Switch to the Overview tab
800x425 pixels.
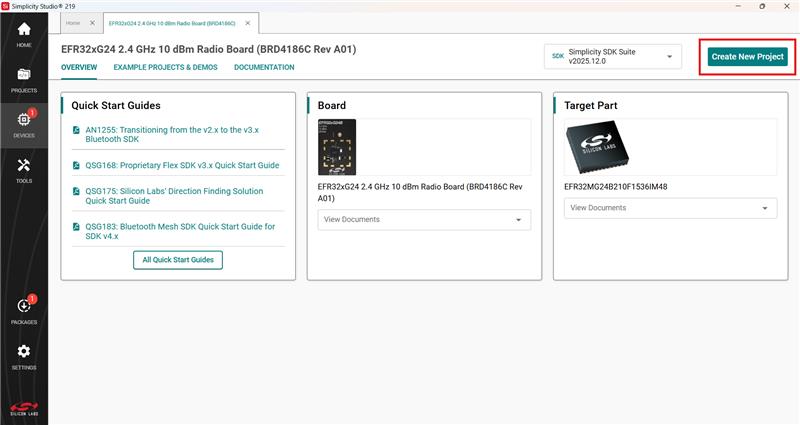tap(79, 67)
